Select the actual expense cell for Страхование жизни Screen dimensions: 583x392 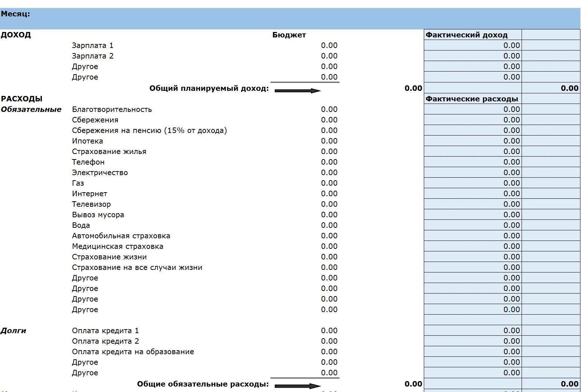coord(473,257)
